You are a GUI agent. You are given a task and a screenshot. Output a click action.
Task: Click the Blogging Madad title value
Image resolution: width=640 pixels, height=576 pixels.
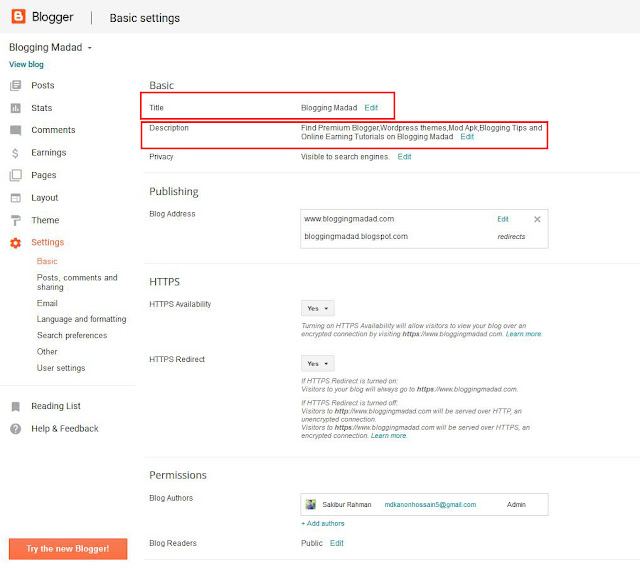329,107
